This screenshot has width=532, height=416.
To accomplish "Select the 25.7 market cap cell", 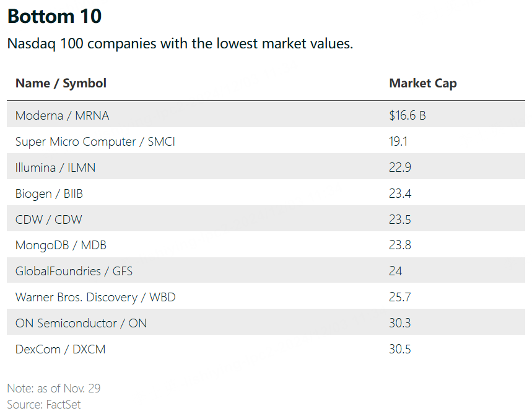I will click(399, 297).
